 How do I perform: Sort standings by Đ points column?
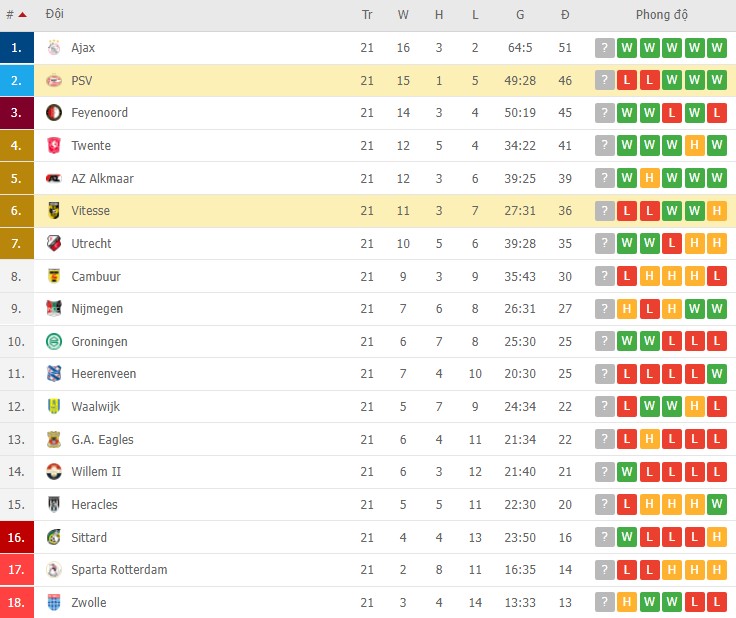click(565, 15)
